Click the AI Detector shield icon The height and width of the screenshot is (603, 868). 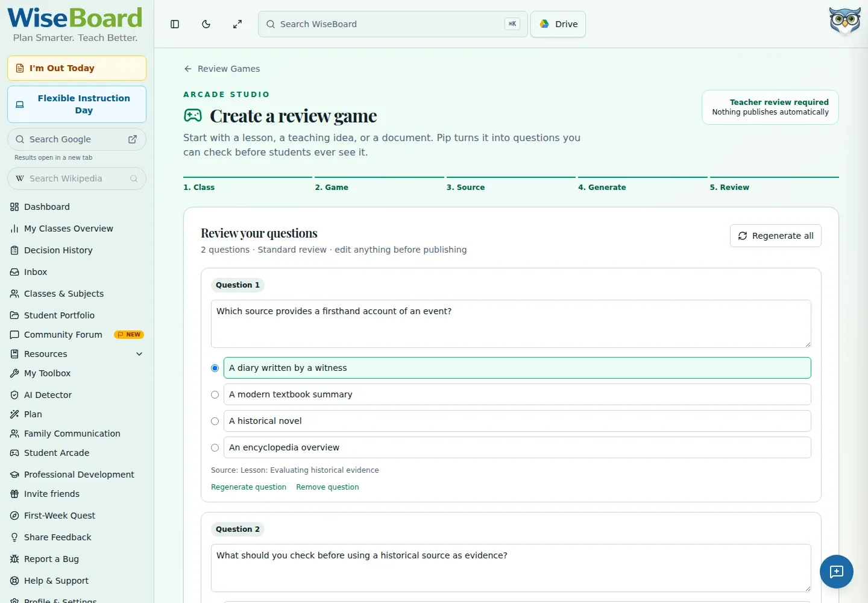(14, 395)
